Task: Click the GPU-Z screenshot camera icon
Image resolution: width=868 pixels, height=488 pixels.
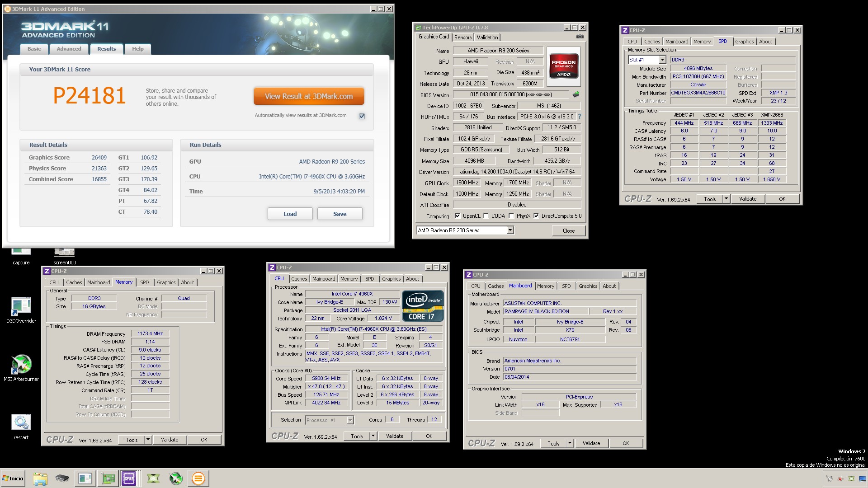Action: [580, 37]
